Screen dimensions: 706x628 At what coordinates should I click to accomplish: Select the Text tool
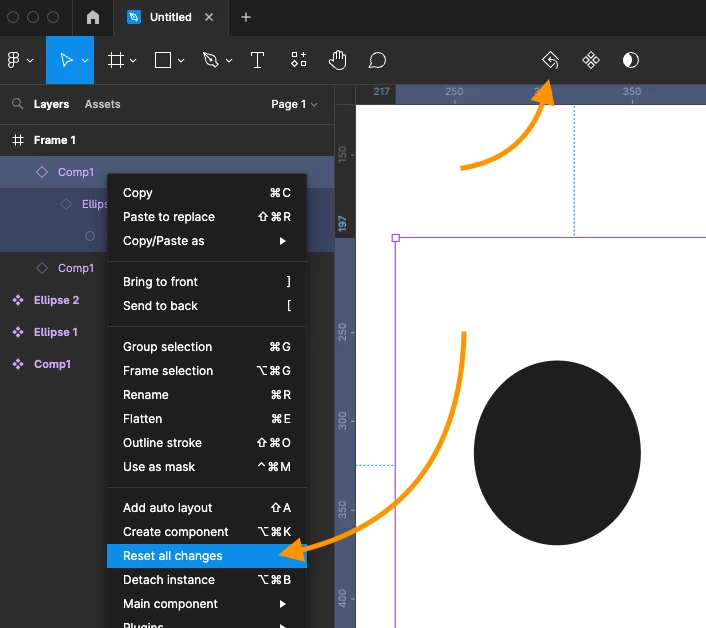point(257,60)
